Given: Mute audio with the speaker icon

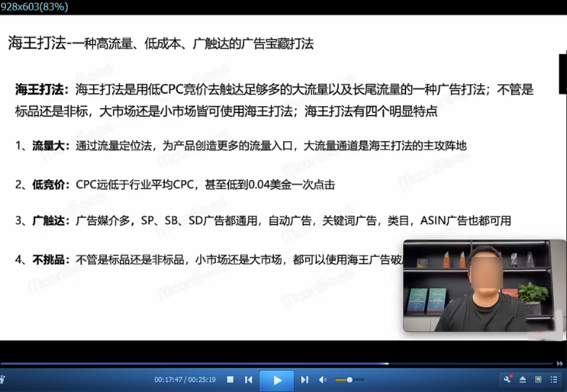Looking at the screenshot, I should pos(323,380).
